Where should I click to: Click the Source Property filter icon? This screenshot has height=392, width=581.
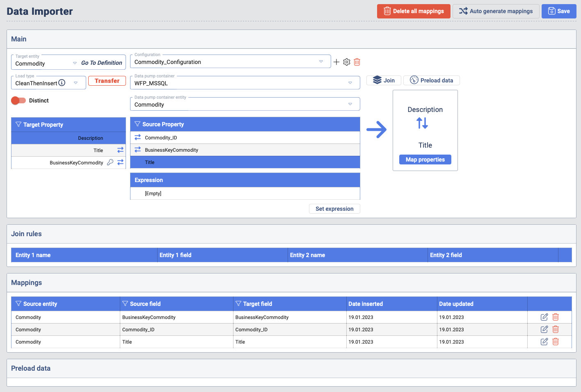(137, 124)
